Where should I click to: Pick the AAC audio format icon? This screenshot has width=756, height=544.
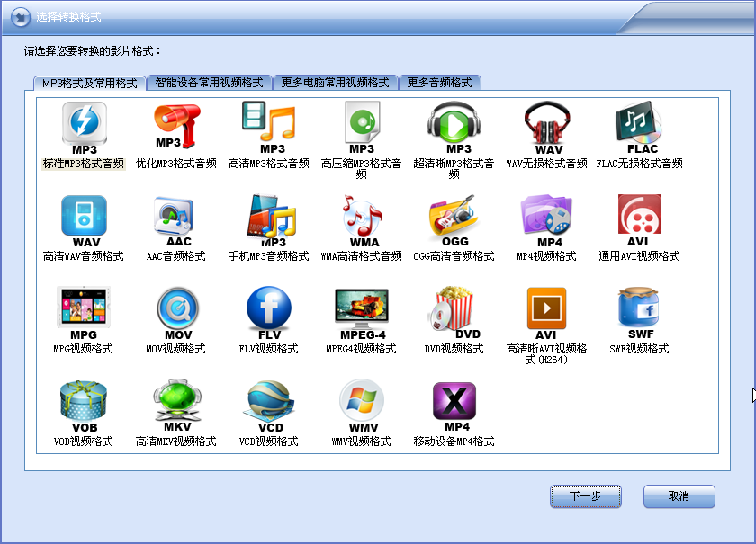point(177,218)
